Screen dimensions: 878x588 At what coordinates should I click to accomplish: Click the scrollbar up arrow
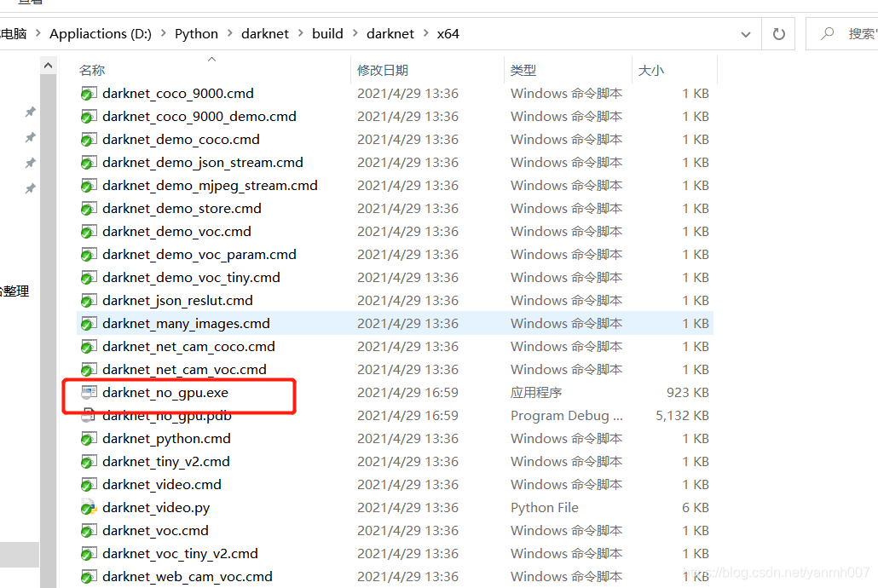pos(48,64)
